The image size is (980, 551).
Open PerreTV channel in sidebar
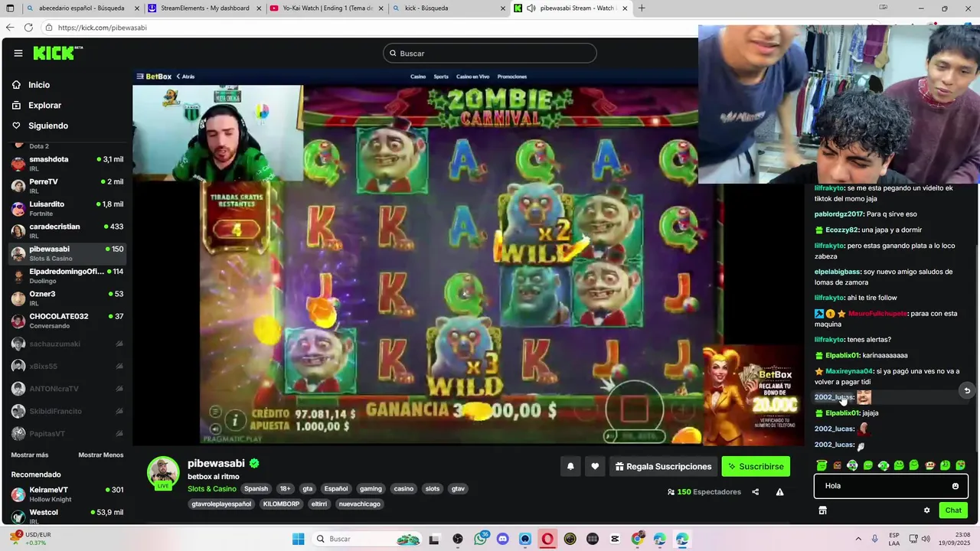[x=67, y=185]
